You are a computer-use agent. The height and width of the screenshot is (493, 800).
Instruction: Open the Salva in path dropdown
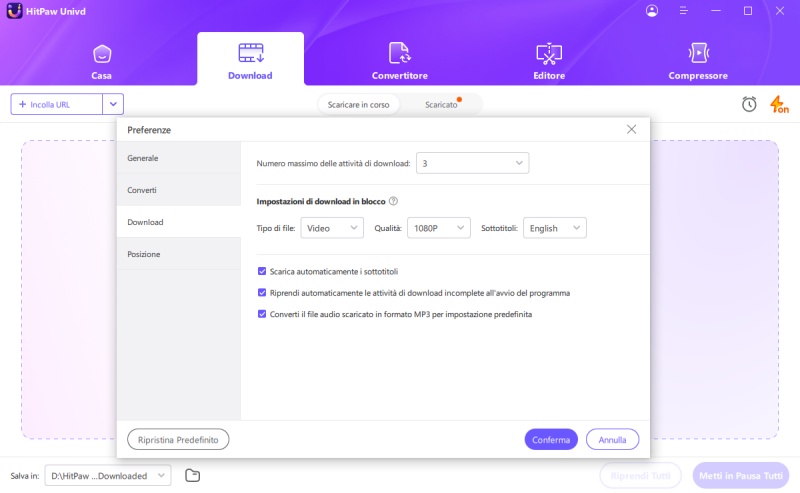(108, 476)
